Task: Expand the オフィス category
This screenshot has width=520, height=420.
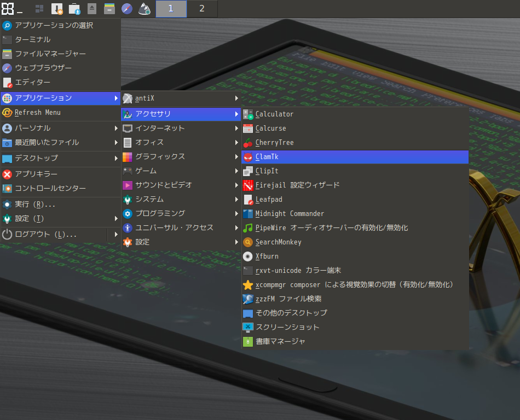Action: pos(181,142)
